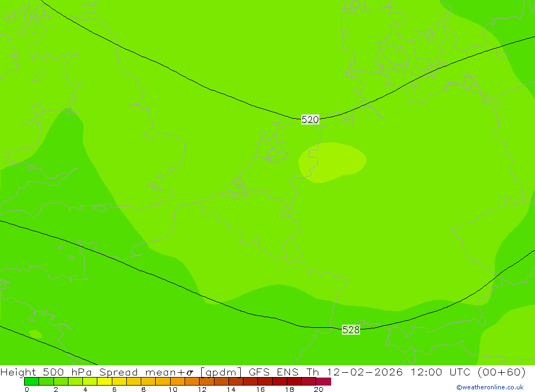Click the 520 contour line label
Image resolution: width=535 pixels, height=392 pixels.
pyautogui.click(x=310, y=119)
